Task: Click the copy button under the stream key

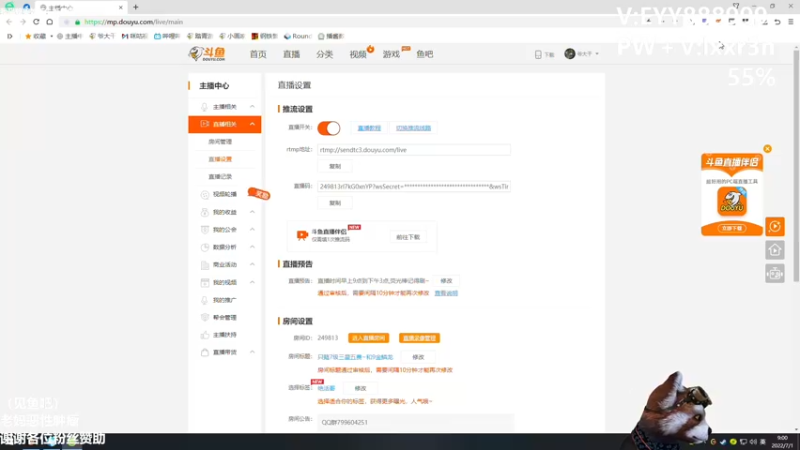Action: [335, 203]
